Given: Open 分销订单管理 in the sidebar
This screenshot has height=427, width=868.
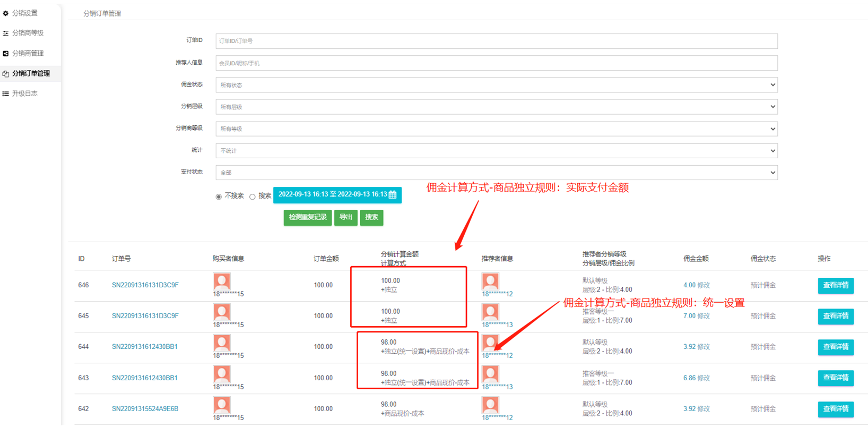Looking at the screenshot, I should click(x=31, y=73).
